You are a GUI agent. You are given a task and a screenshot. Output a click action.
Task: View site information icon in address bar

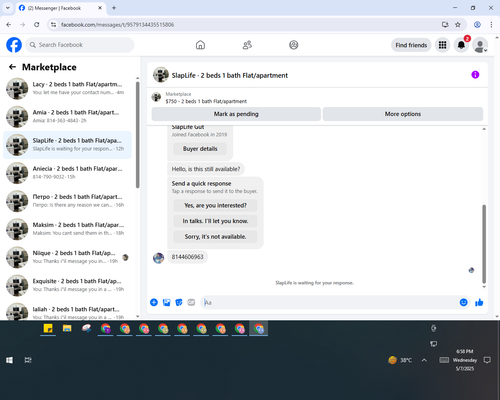click(53, 25)
